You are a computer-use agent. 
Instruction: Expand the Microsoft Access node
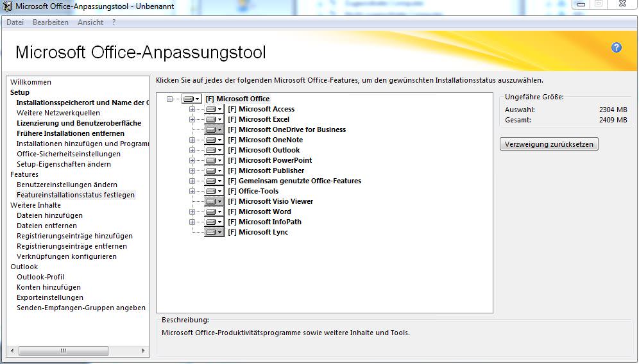192,109
